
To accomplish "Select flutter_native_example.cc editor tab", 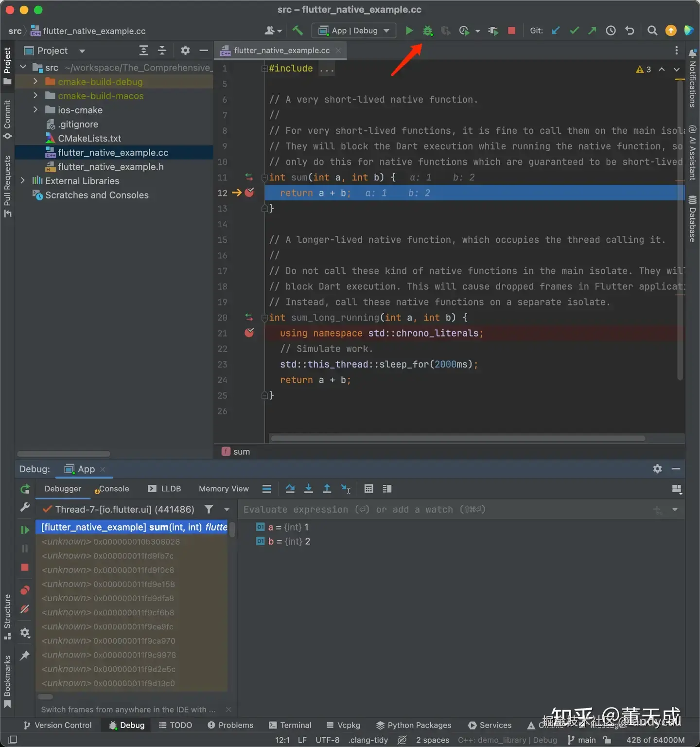I will [280, 50].
